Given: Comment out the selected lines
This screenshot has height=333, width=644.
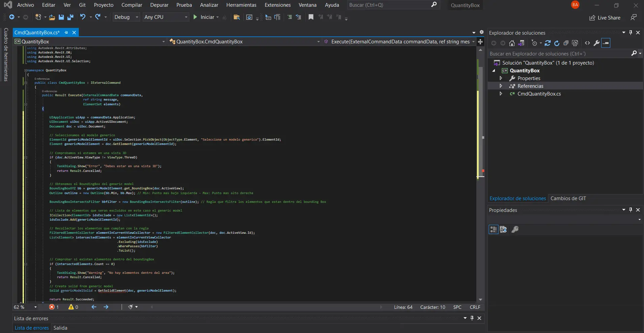Looking at the screenshot, I should coord(290,17).
